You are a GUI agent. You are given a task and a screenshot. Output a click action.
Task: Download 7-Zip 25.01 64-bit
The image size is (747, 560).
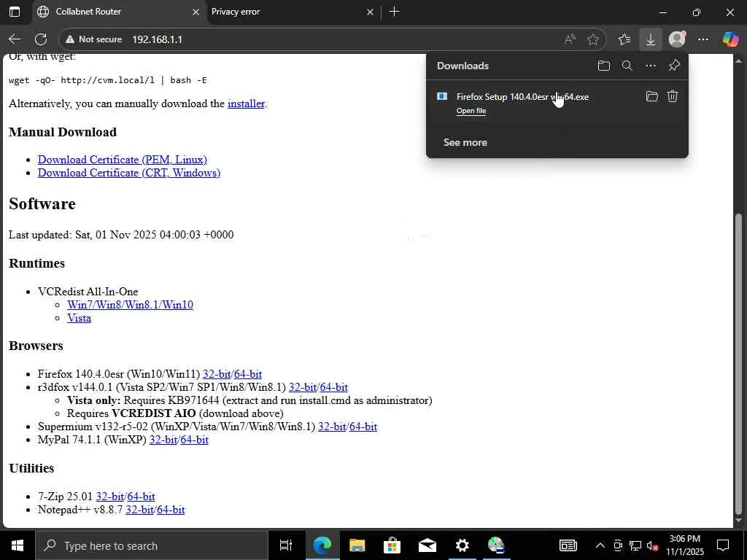(141, 497)
